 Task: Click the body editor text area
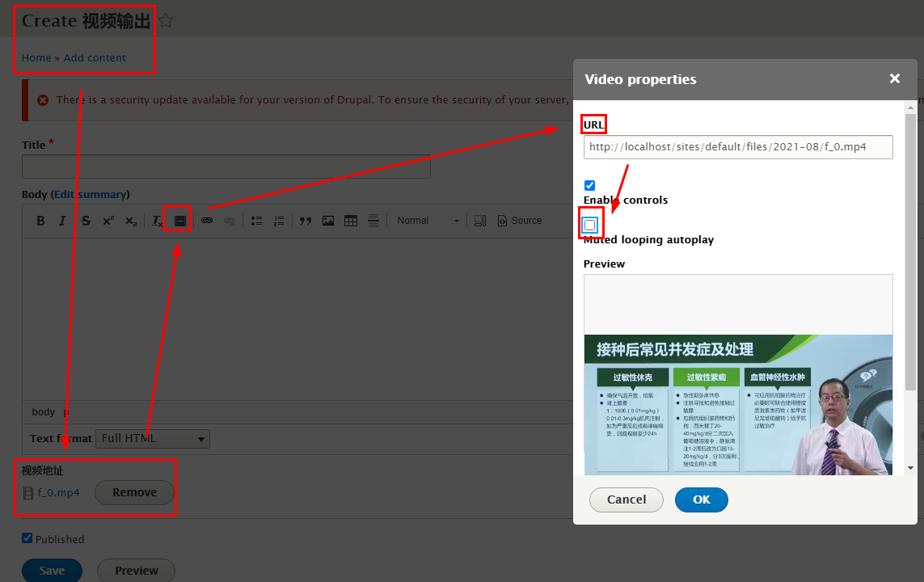[x=297, y=319]
